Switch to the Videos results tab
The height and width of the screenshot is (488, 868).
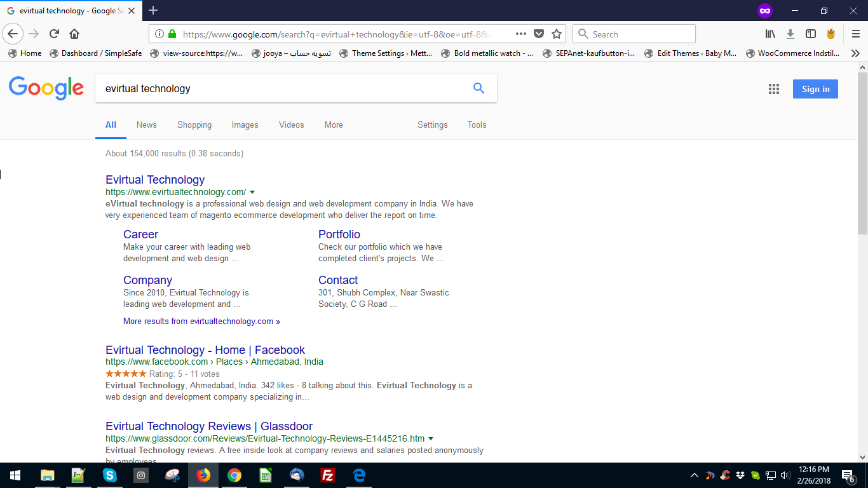(292, 125)
